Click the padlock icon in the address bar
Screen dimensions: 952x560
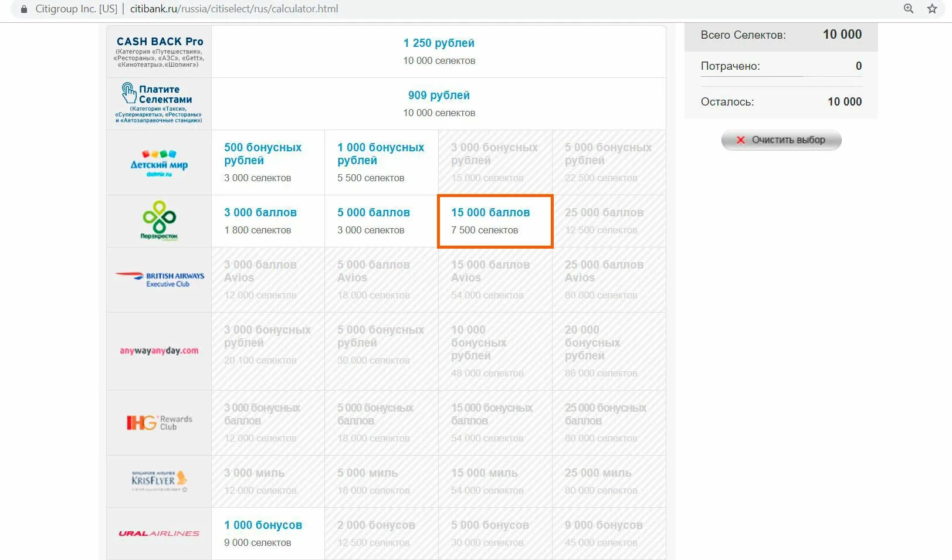(24, 9)
